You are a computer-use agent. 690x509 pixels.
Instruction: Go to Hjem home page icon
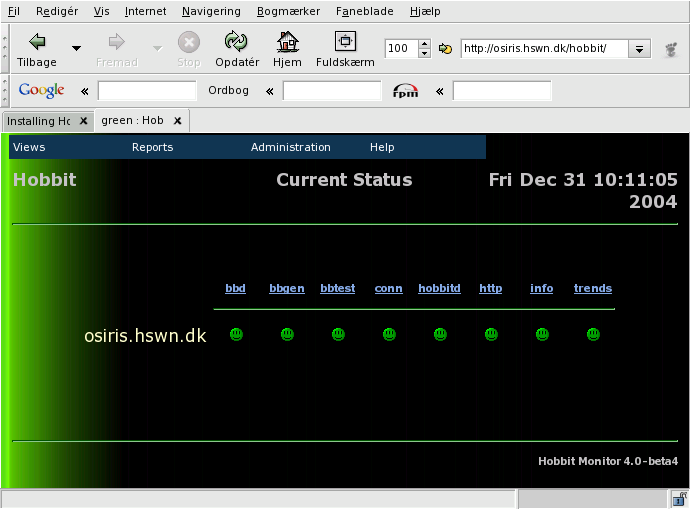[x=287, y=42]
